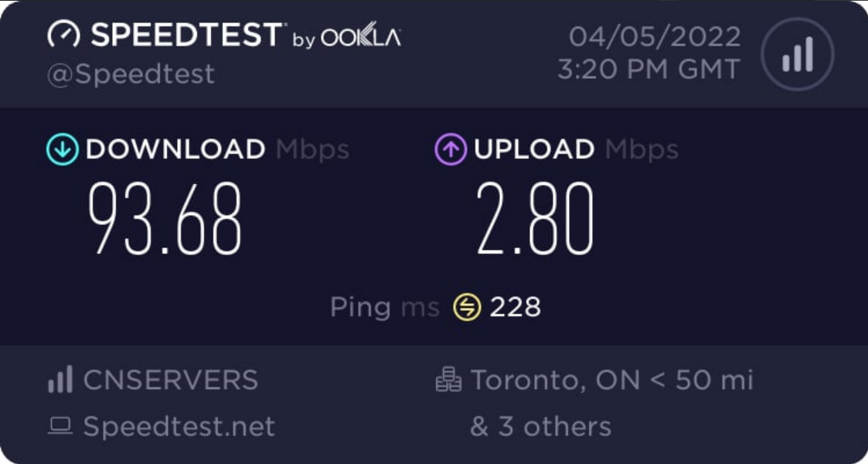
Task: Click the 3:20 PM GMT timestamp
Action: [648, 70]
